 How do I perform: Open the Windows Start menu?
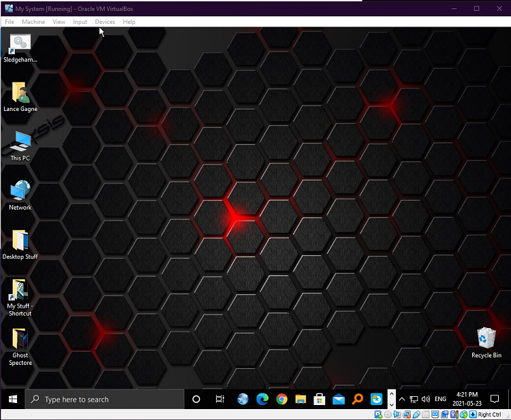pyautogui.click(x=13, y=399)
